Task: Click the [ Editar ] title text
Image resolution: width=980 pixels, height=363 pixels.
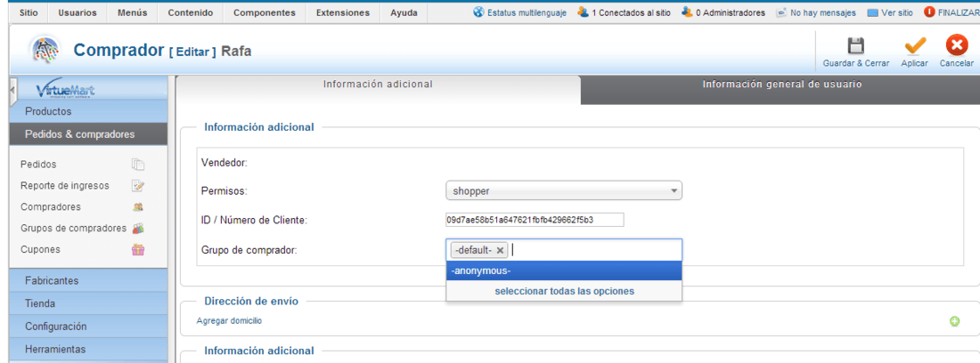Action: (x=192, y=52)
